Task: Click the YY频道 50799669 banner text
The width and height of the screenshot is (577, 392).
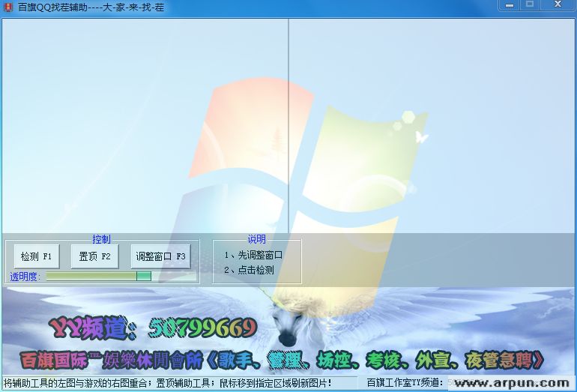Action: point(153,328)
